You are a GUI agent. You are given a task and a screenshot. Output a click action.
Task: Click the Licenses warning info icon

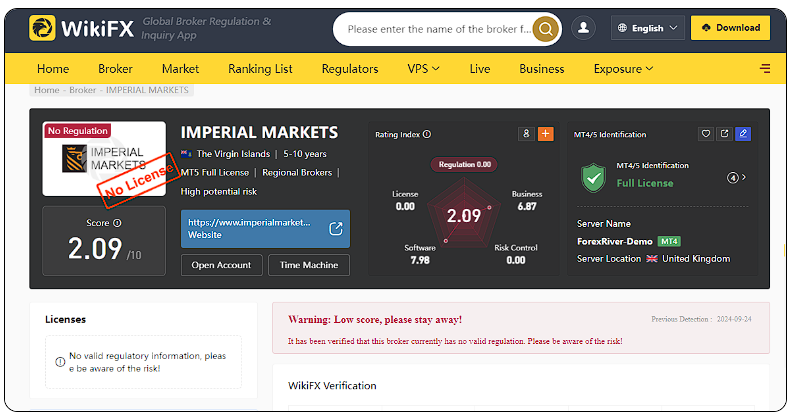point(60,362)
